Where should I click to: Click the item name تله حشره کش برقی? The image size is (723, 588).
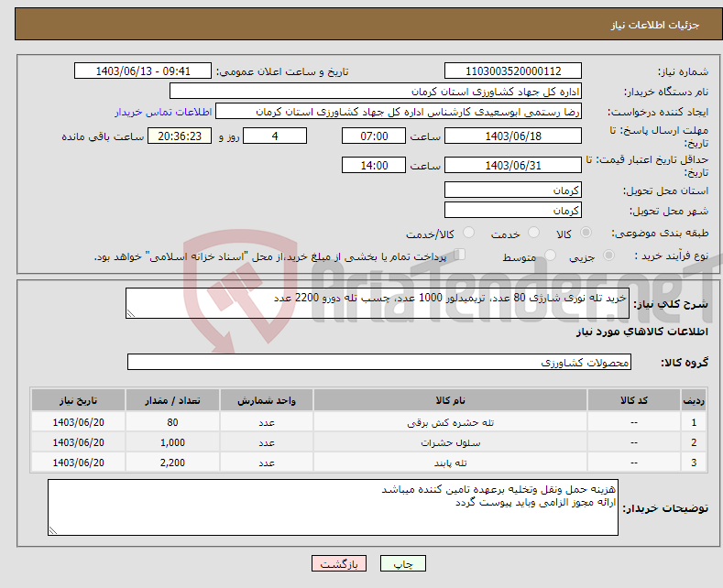pyautogui.click(x=451, y=422)
